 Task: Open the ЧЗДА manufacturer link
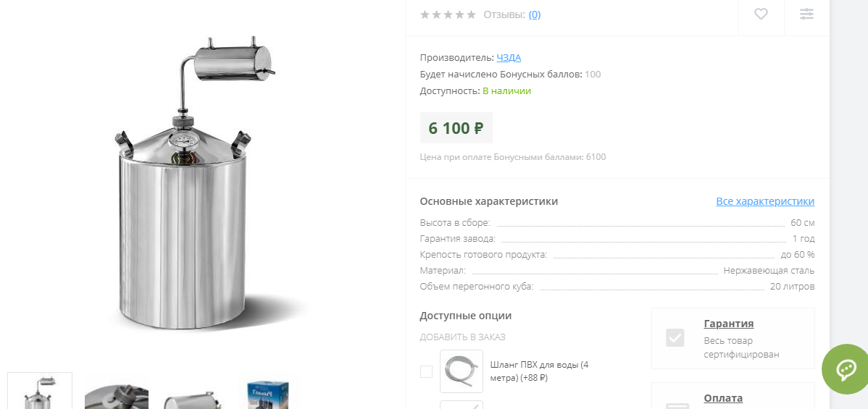pos(509,58)
